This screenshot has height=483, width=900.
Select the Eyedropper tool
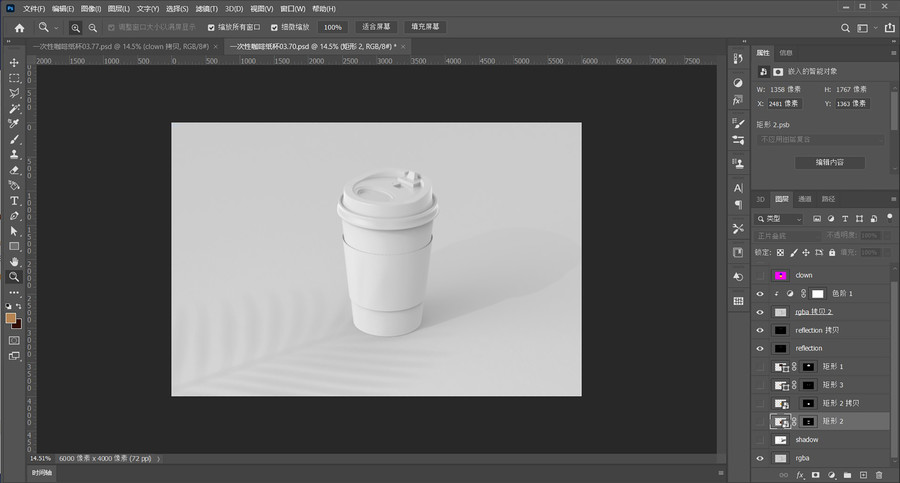coord(14,123)
